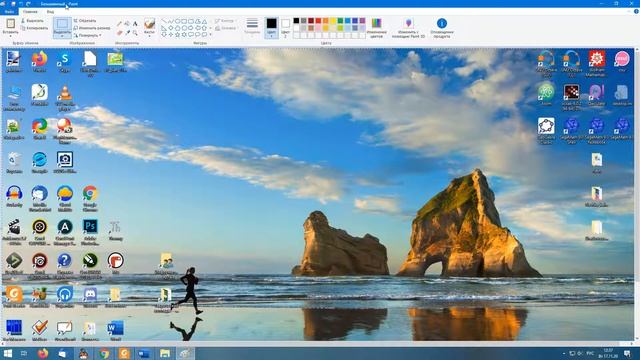640x360 pixels.
Task: Choose the Right triangle shape
Action: click(164, 28)
